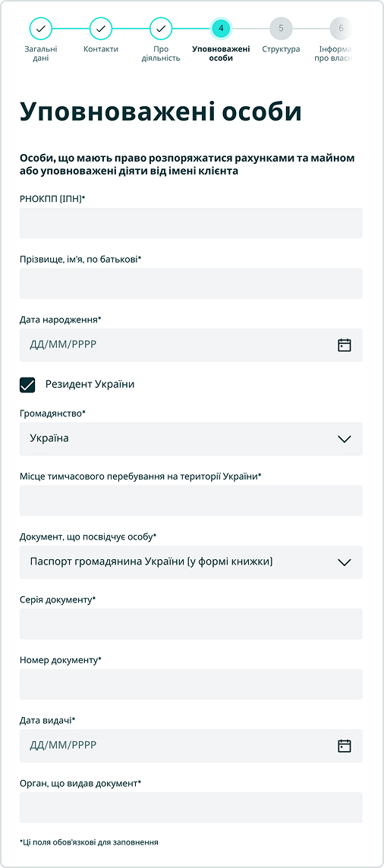Click the Серія документу input field
This screenshot has height=868, width=384.
tap(191, 624)
